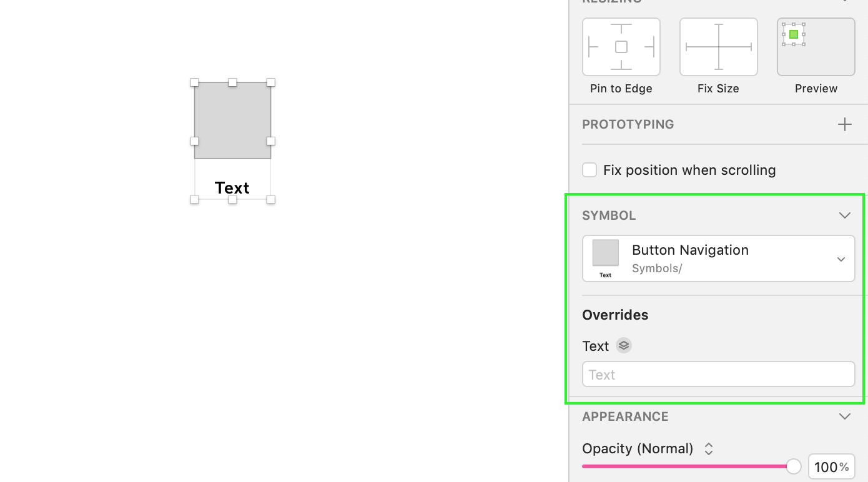The width and height of the screenshot is (868, 482).
Task: Open the Button Navigation symbol dropdown
Action: [x=842, y=258]
